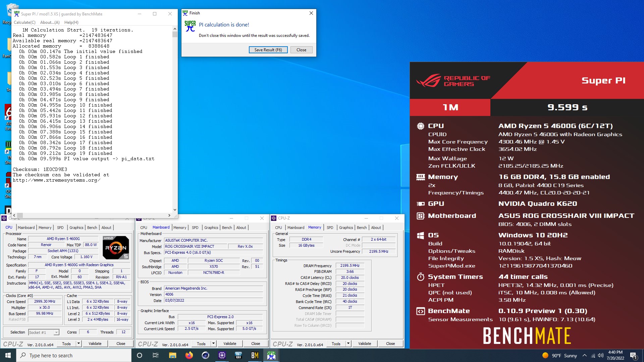644x362 pixels.
Task: Click the network tray icon
Action: coord(593,355)
